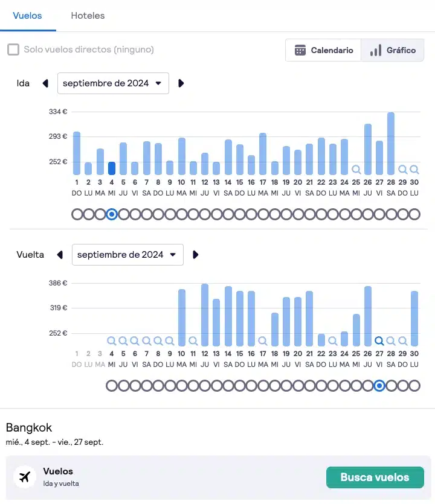Go to previous month for Ida
The height and width of the screenshot is (504, 435).
click(45, 83)
